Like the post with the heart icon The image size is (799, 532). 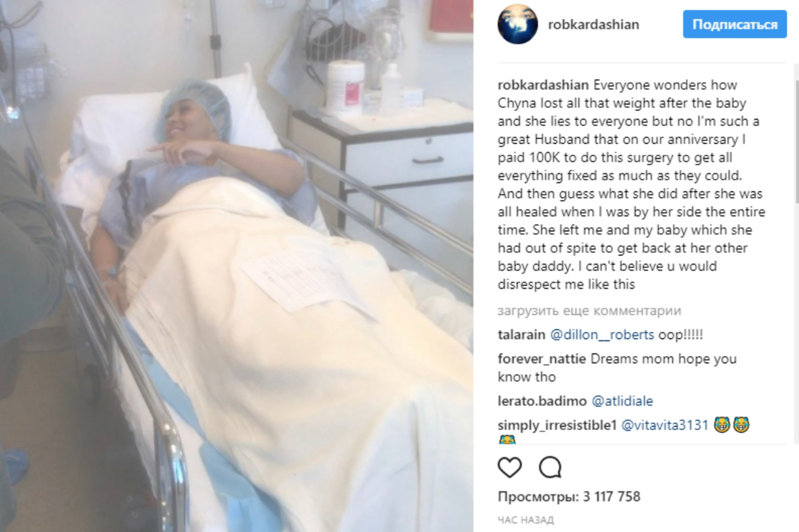[510, 467]
